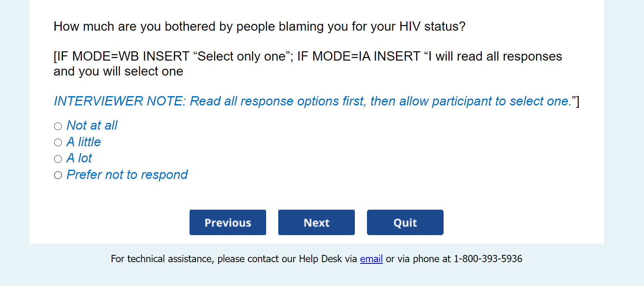The height and width of the screenshot is (286, 644).
Task: Click the "A lot" answer label text
Action: [79, 158]
